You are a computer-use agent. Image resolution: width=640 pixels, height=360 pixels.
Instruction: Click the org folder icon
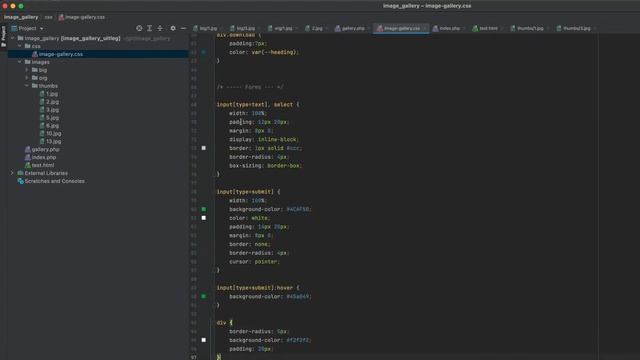pos(35,78)
